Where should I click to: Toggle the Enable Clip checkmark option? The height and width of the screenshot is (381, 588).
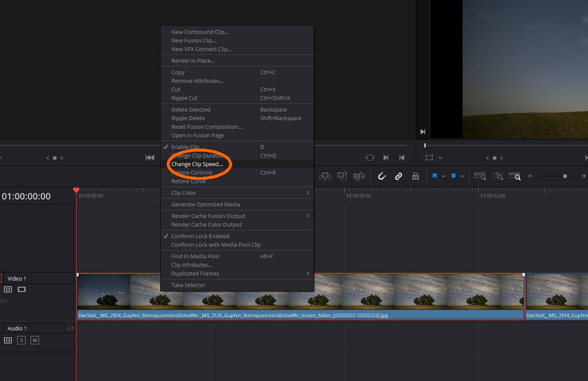click(185, 147)
